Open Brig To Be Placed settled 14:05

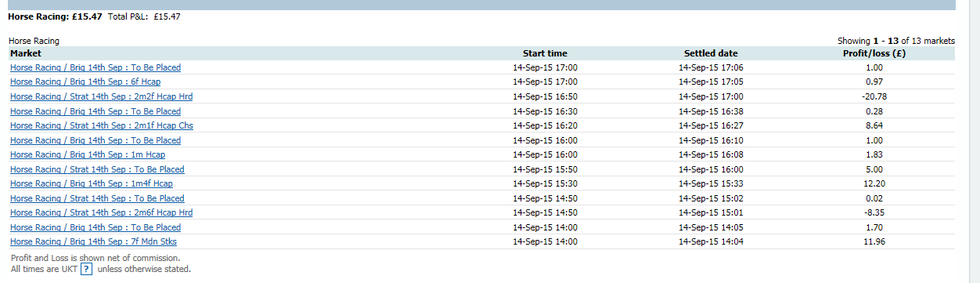pos(95,227)
